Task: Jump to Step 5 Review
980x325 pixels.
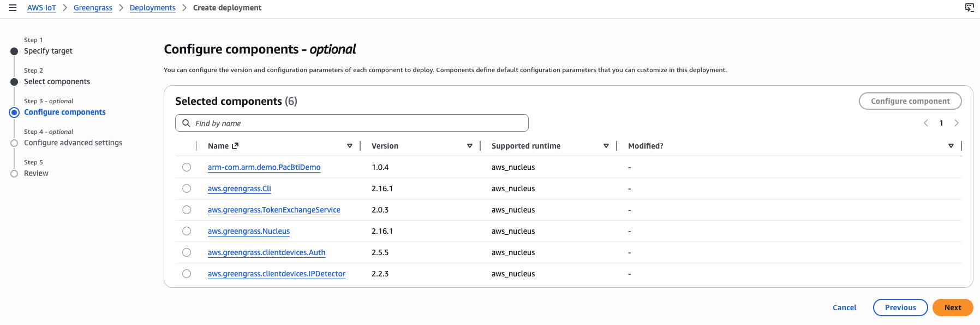Action: tap(36, 173)
